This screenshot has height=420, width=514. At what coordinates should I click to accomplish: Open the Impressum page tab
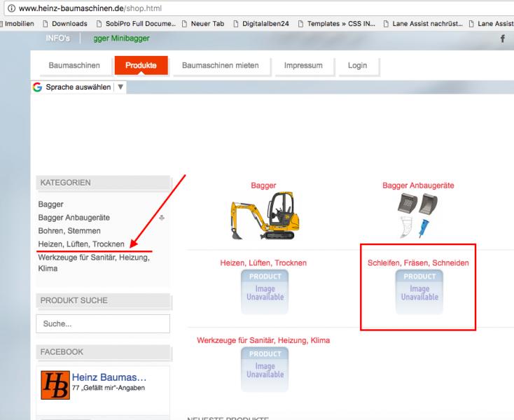click(303, 66)
